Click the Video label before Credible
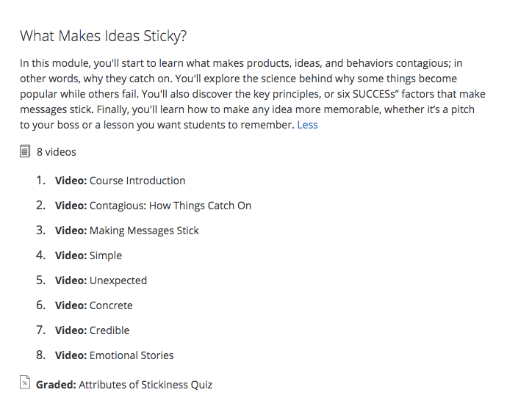The width and height of the screenshot is (507, 420). 71,330
